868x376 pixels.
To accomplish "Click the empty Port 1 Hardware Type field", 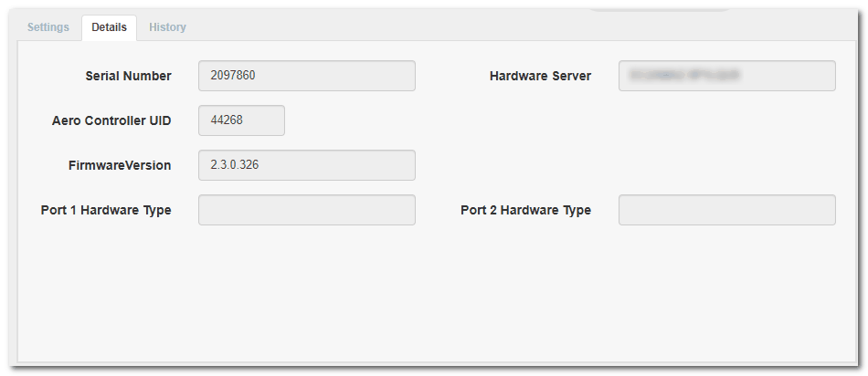I will [306, 210].
